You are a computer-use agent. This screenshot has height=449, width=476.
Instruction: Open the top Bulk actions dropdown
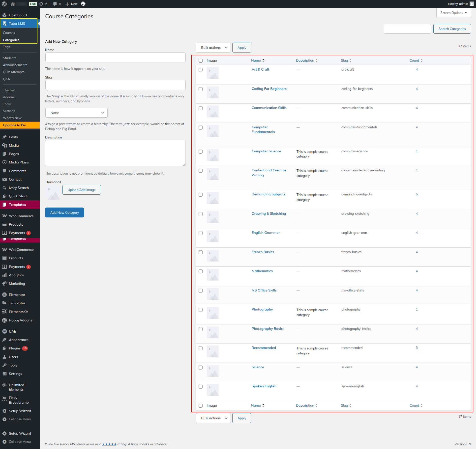213,48
